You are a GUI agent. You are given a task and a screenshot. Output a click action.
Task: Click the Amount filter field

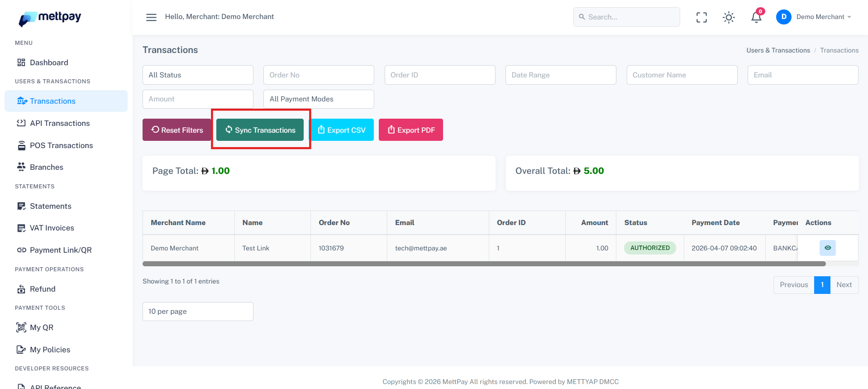coord(198,99)
